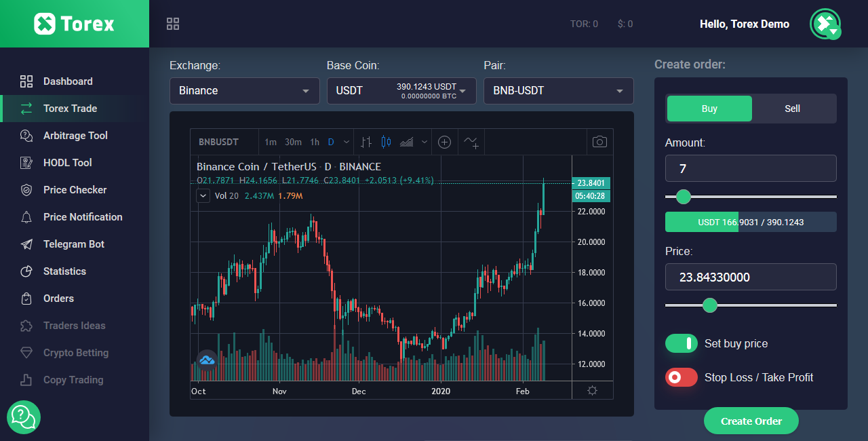
Task: Take a chart snapshot with the camera icon
Action: point(599,142)
